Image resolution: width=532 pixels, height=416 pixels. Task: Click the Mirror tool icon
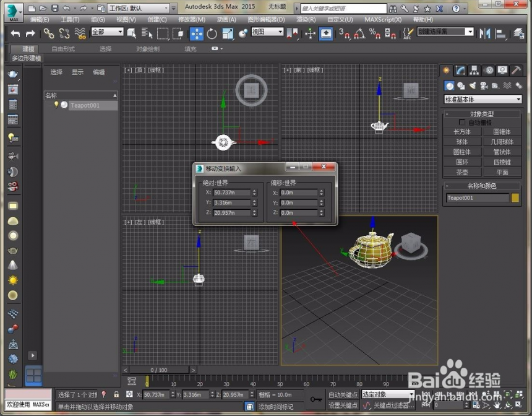pos(485,33)
